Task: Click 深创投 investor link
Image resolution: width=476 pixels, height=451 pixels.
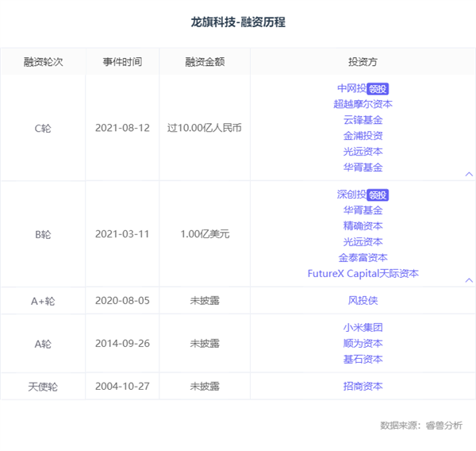Action: point(351,195)
